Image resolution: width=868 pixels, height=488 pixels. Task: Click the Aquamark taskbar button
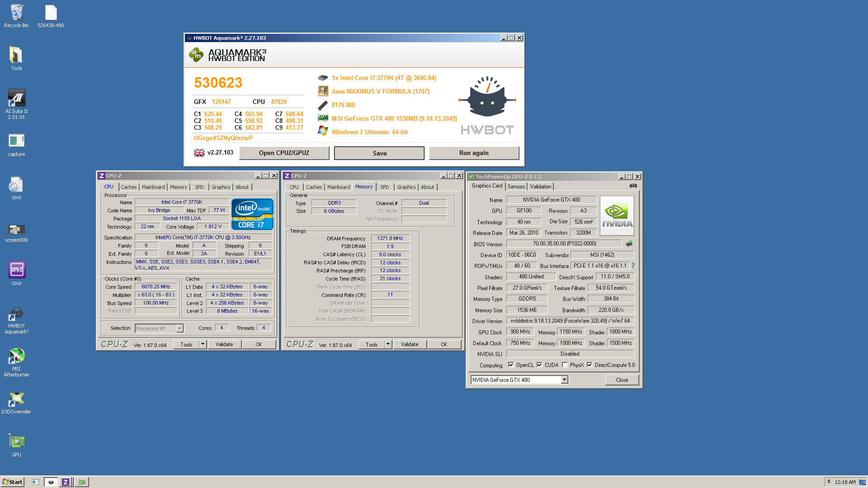(51, 482)
